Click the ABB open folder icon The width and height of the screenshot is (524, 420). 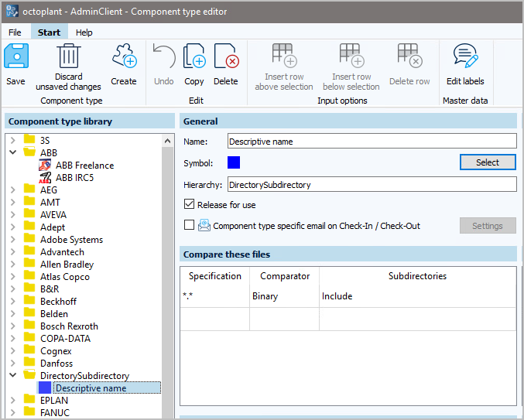tap(29, 152)
